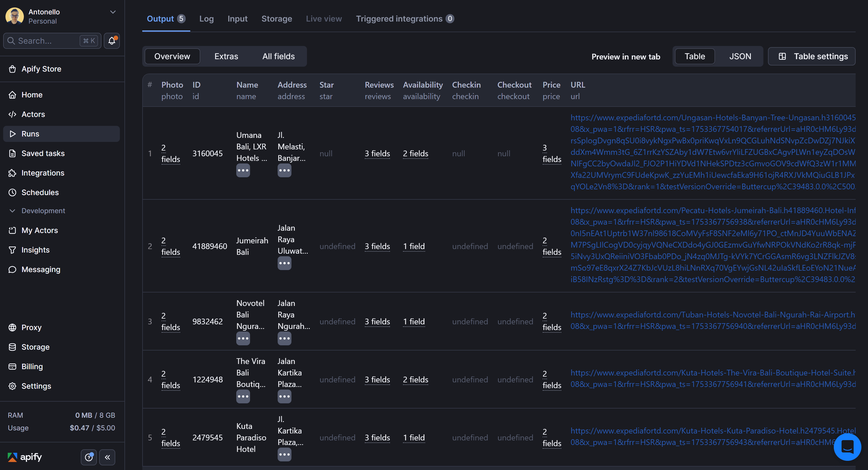
Task: Switch output view to JSON
Action: tap(740, 56)
